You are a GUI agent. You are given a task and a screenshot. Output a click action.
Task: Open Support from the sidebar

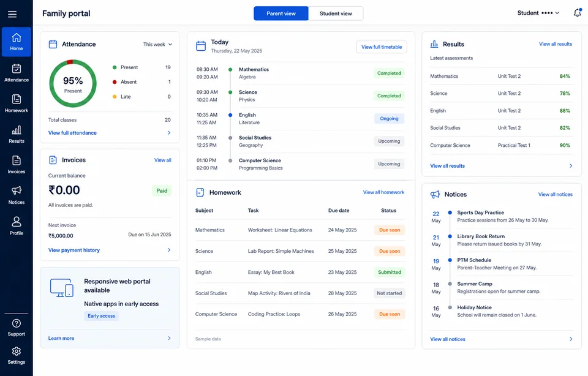[17, 328]
